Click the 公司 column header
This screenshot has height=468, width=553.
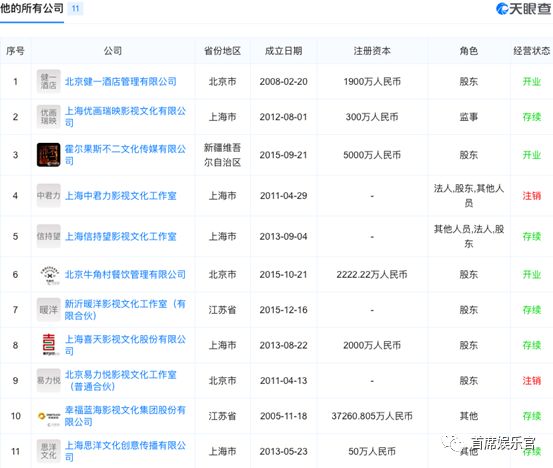pyautogui.click(x=113, y=51)
